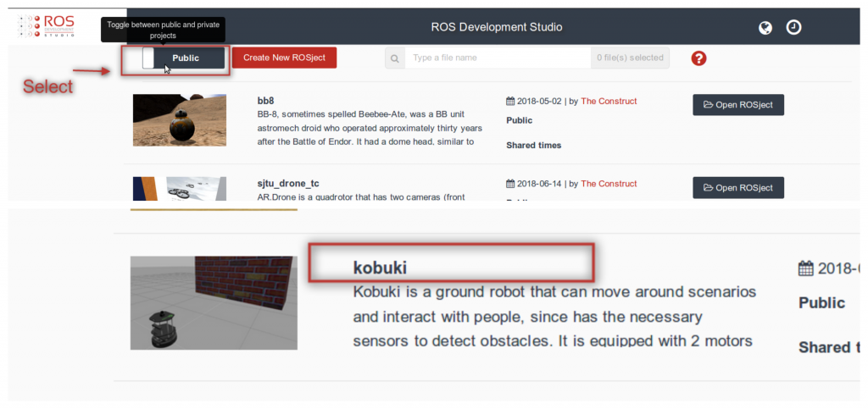Viewport: 868px width, 409px height.
Task: Click the bb8 project title
Action: click(x=265, y=101)
